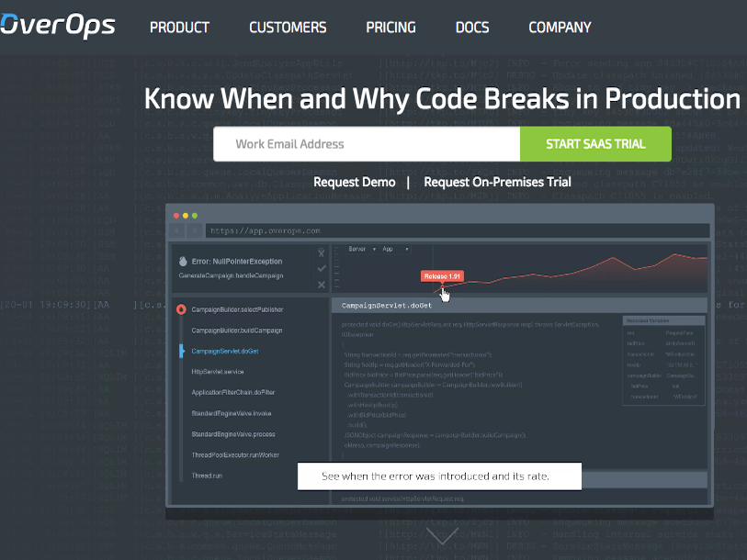Click the snooze icon above the checkmark
This screenshot has width=747, height=560.
321,252
